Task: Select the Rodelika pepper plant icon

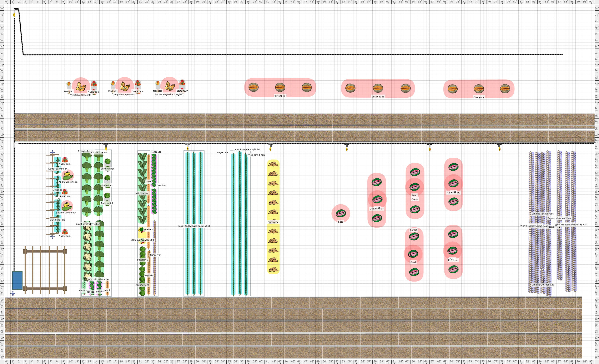Action: click(141, 230)
